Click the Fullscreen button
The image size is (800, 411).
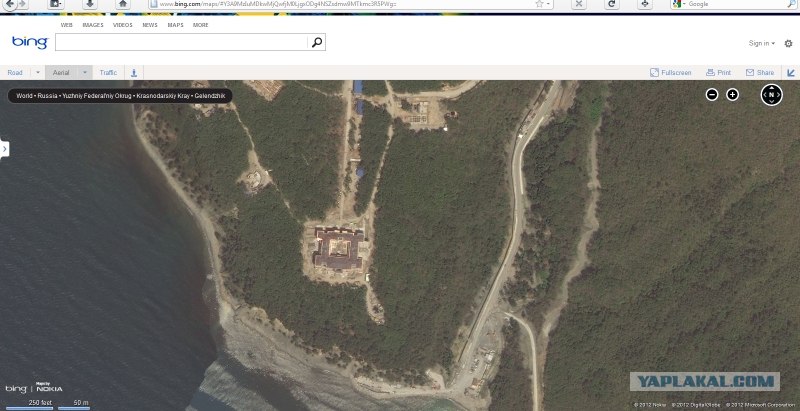click(x=671, y=73)
